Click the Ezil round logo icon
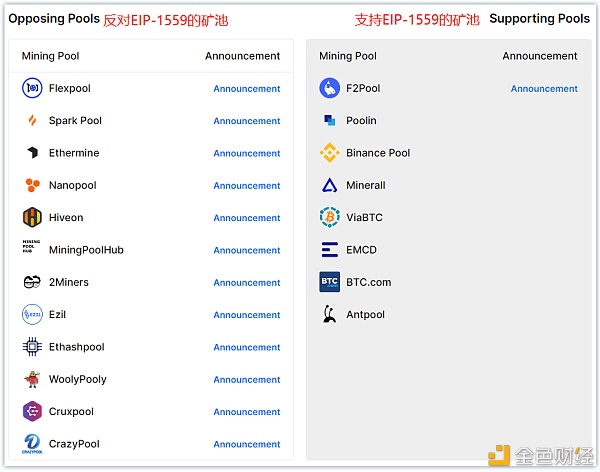This screenshot has width=600, height=472. [x=32, y=314]
